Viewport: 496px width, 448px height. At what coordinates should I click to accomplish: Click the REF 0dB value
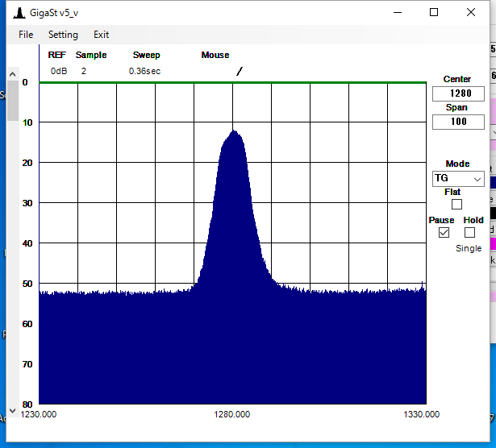(59, 71)
